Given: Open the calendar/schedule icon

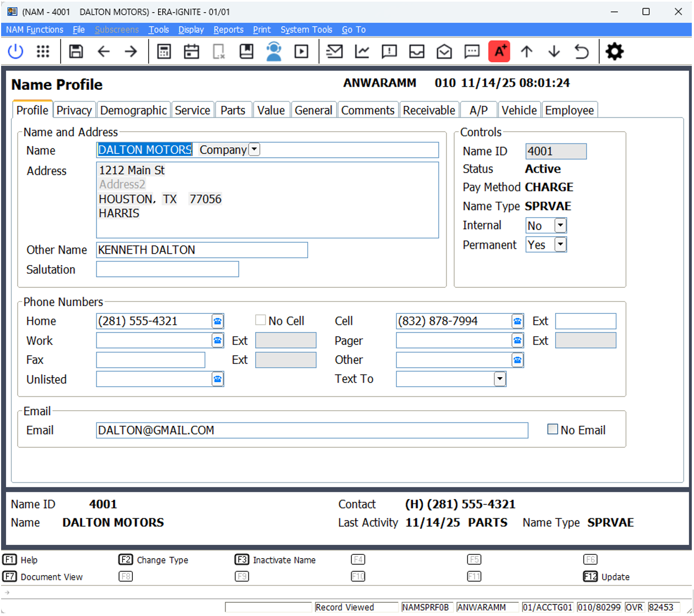Looking at the screenshot, I should pyautogui.click(x=191, y=51).
